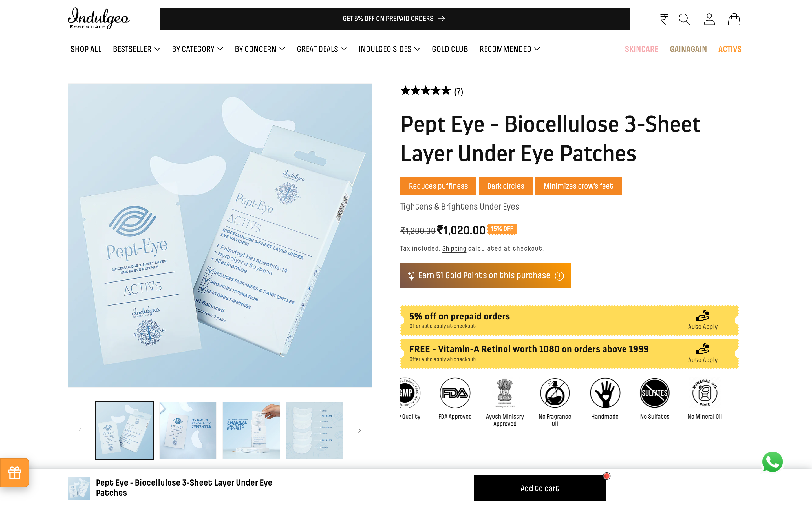812x507 pixels.
Task: Open the Great Deals dropdown
Action: tap(322, 49)
